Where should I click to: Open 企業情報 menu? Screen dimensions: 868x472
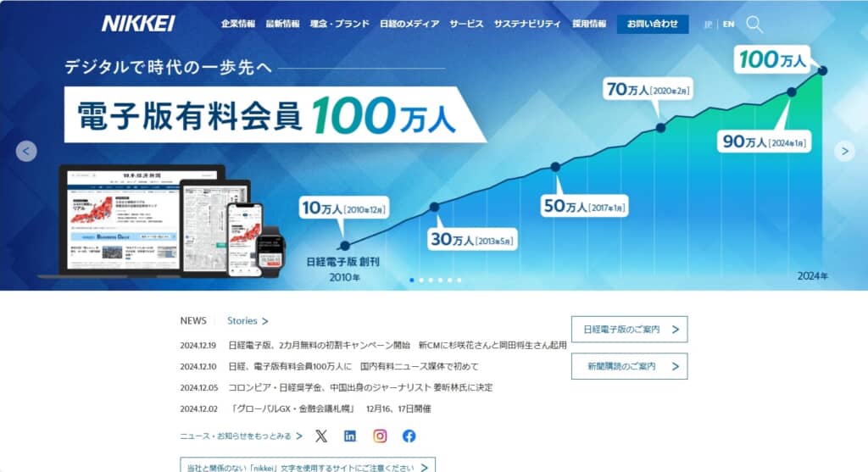click(x=238, y=24)
